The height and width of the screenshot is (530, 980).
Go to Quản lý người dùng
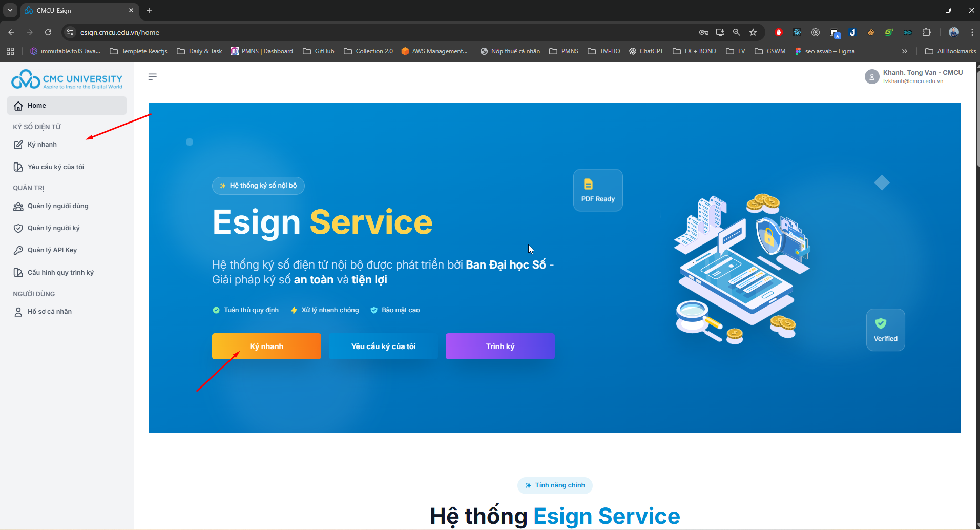click(57, 206)
